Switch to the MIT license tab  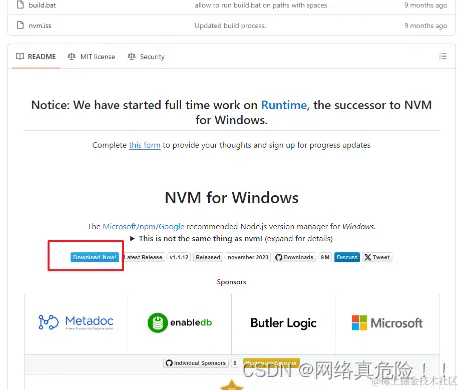91,56
